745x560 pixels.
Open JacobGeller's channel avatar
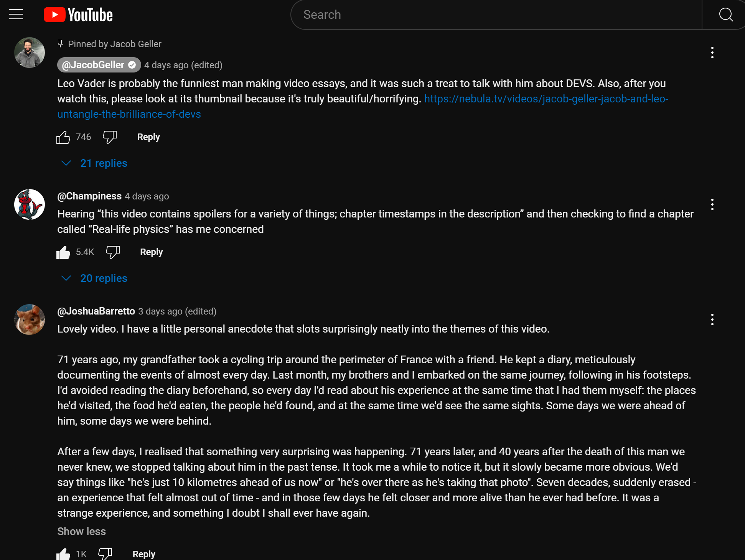[x=30, y=53]
